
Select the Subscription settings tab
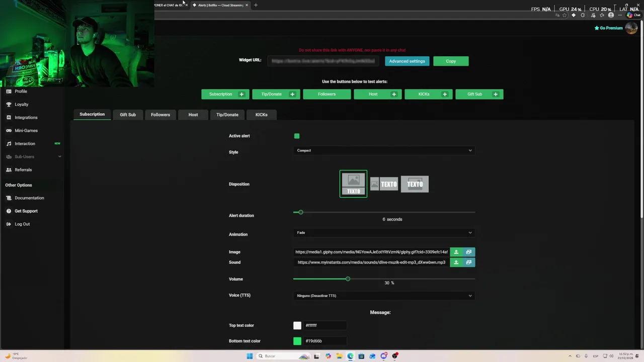[x=92, y=115]
